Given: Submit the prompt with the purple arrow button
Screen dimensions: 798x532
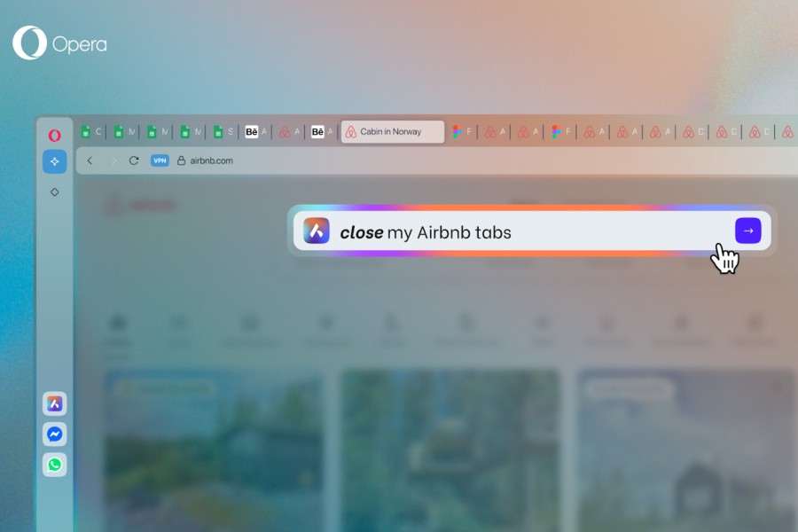Looking at the screenshot, I should 747,231.
